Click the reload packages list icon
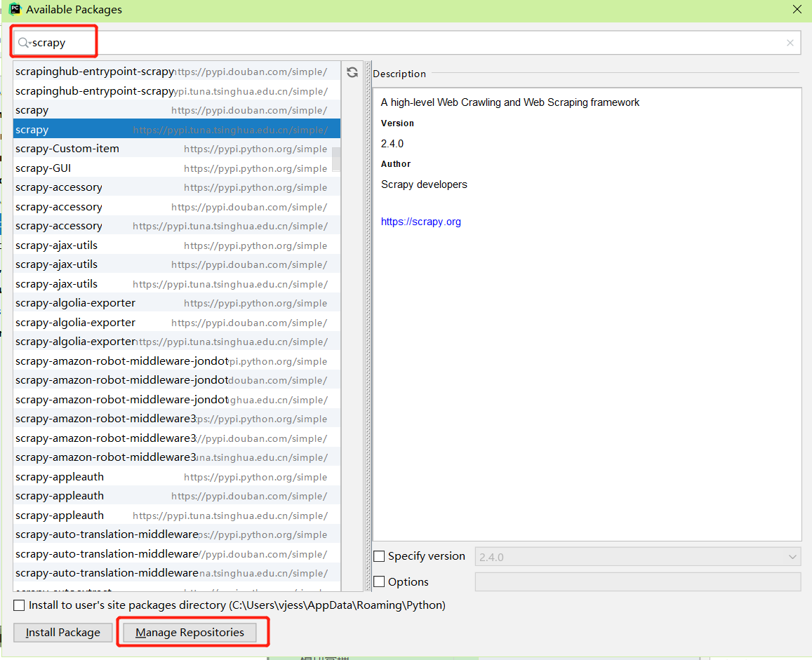The width and height of the screenshot is (812, 660). point(352,72)
